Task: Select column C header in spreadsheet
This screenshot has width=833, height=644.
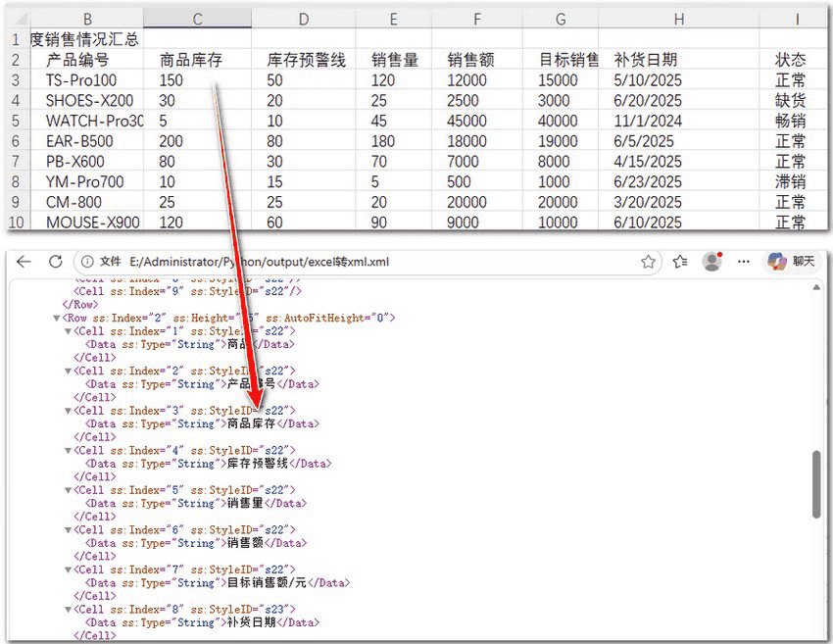Action: coord(197,20)
